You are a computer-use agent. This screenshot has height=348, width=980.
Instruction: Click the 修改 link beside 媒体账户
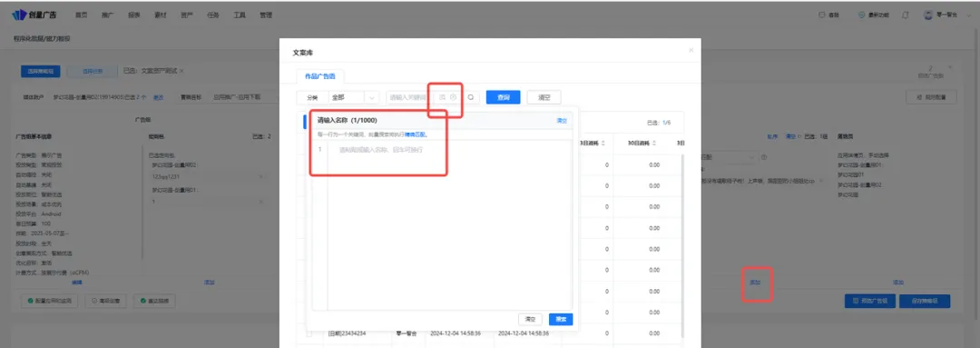tap(158, 97)
